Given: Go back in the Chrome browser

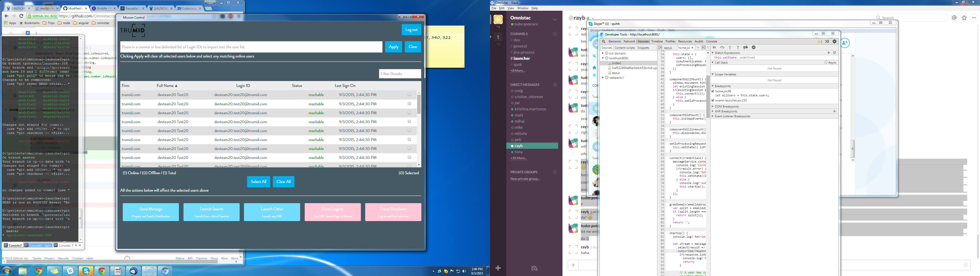Looking at the screenshot, I should click(x=6, y=16).
